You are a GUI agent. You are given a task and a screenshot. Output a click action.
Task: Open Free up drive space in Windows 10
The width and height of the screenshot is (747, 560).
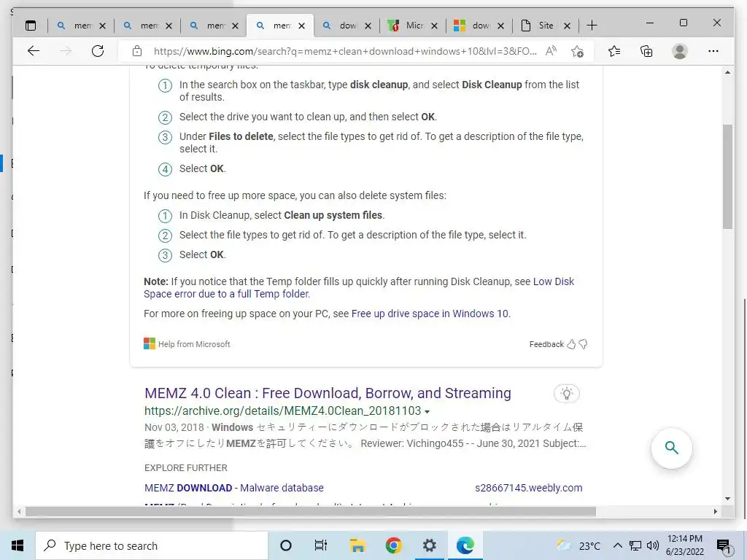[430, 314]
